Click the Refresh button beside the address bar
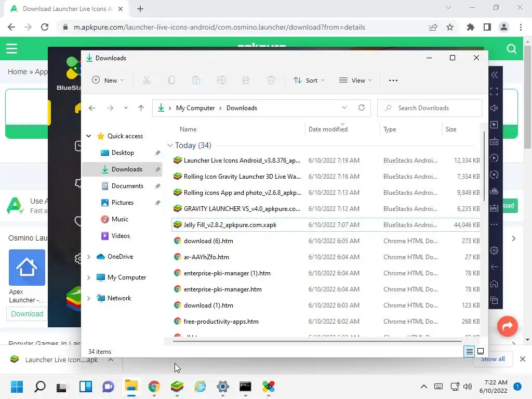 coord(362,108)
